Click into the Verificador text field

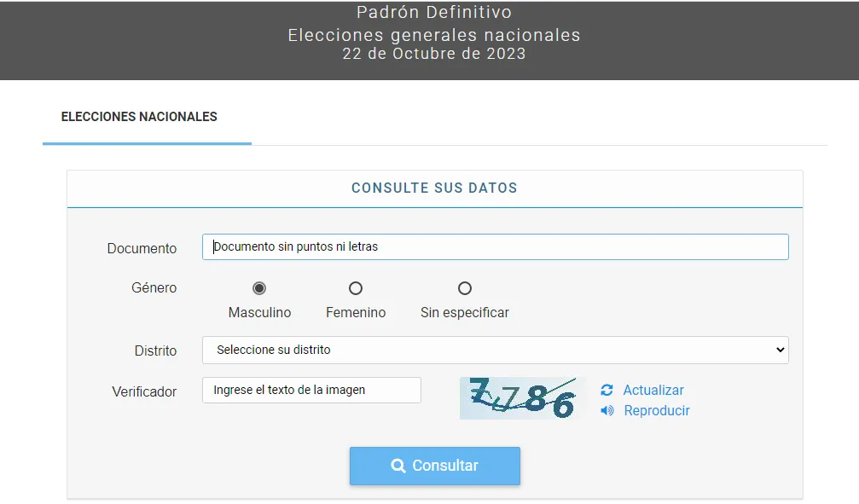[x=311, y=390]
